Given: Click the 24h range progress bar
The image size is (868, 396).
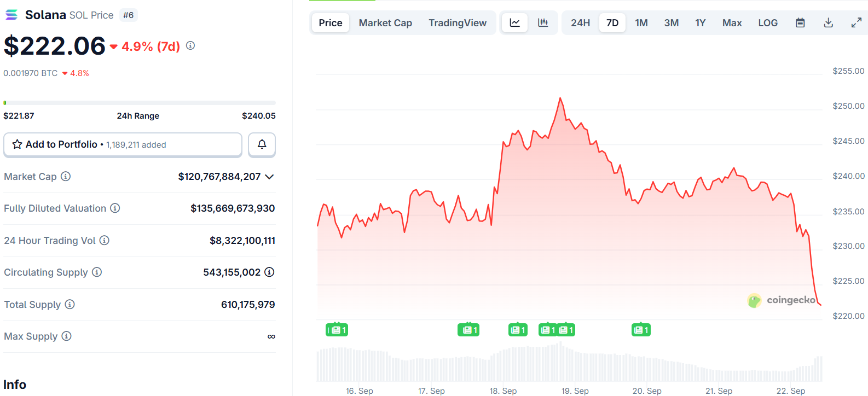Looking at the screenshot, I should point(140,103).
